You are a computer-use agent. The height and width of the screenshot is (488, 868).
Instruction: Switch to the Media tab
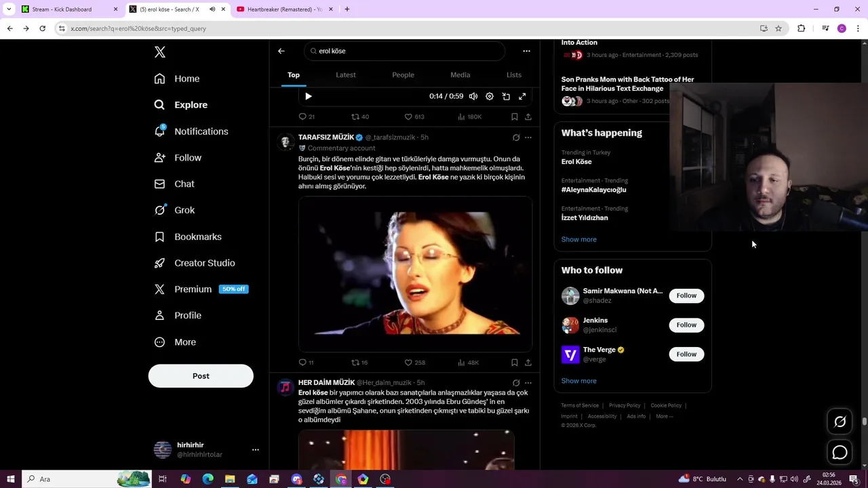click(x=460, y=75)
